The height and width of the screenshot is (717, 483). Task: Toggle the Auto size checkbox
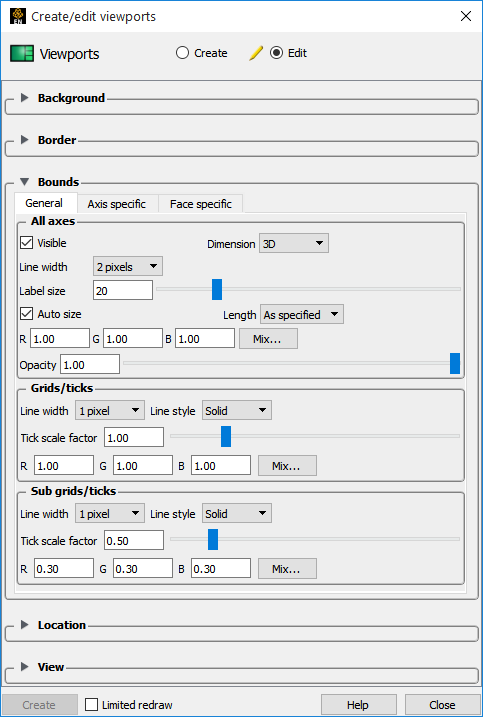pyautogui.click(x=27, y=314)
